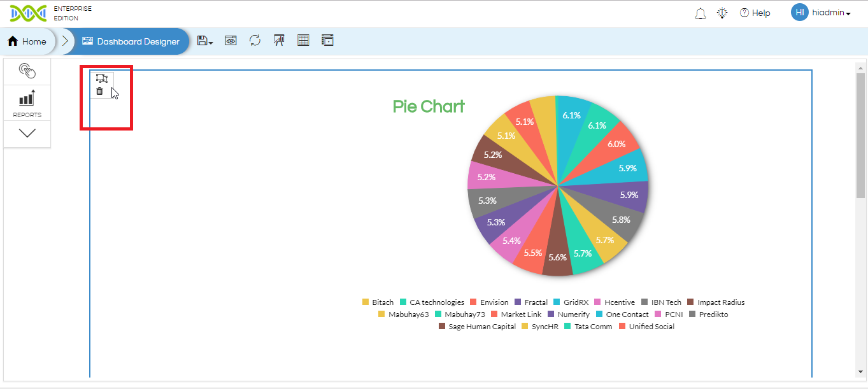The height and width of the screenshot is (389, 868).
Task: Open the Save dropdown in toolbar
Action: (205, 41)
